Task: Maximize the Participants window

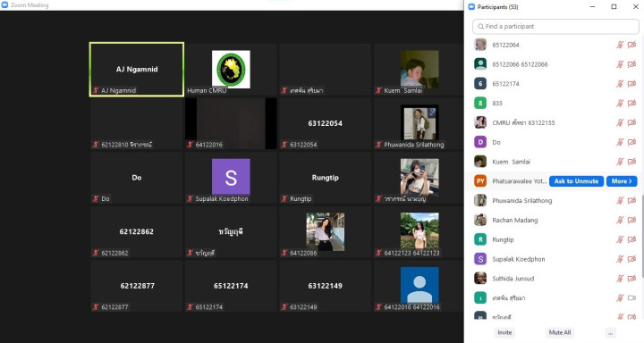Action: [614, 6]
